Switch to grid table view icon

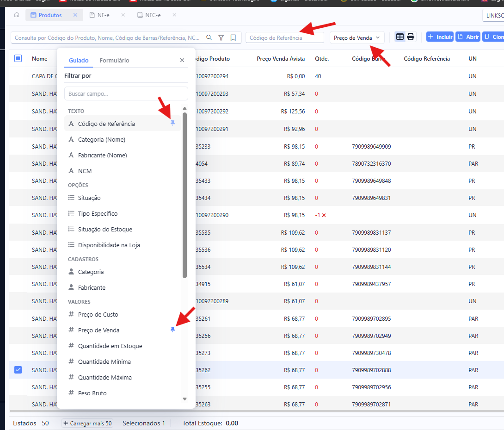click(400, 37)
